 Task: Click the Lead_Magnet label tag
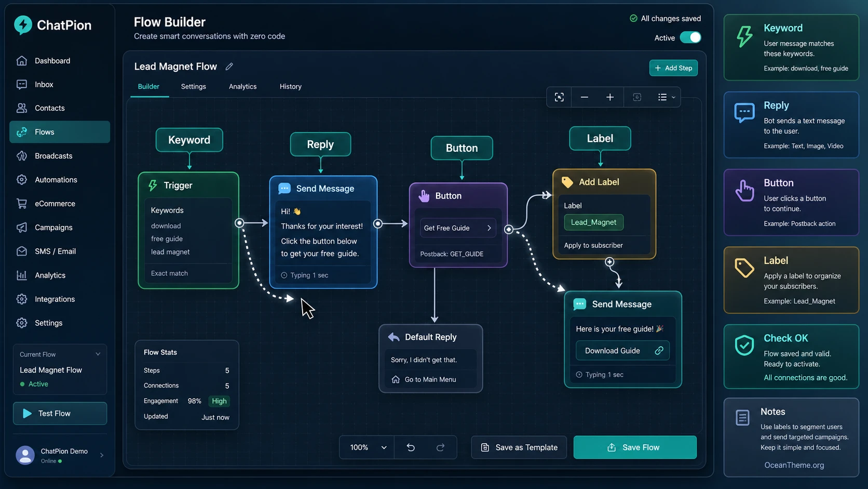(594, 222)
